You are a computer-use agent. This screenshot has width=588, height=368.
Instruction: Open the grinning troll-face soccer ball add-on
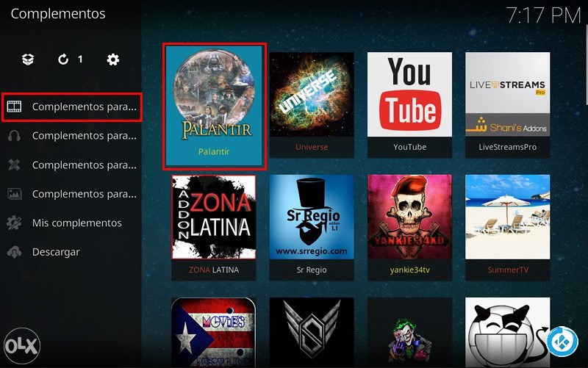507,332
